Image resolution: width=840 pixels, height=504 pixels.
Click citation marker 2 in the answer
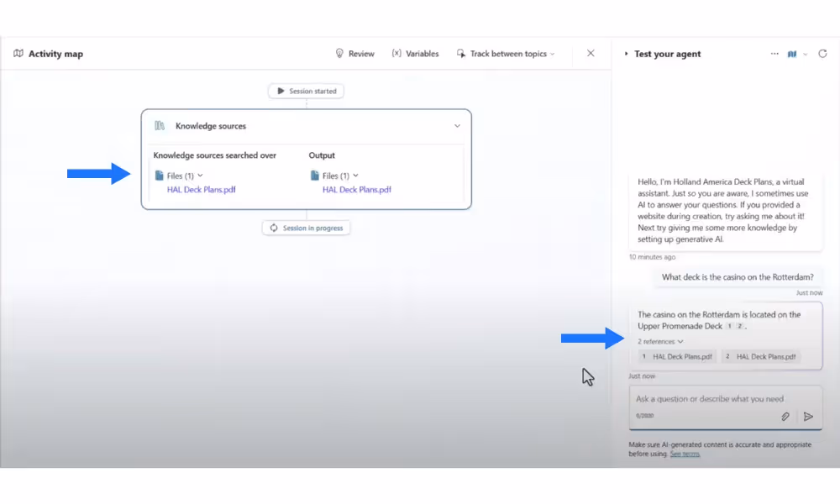739,326
